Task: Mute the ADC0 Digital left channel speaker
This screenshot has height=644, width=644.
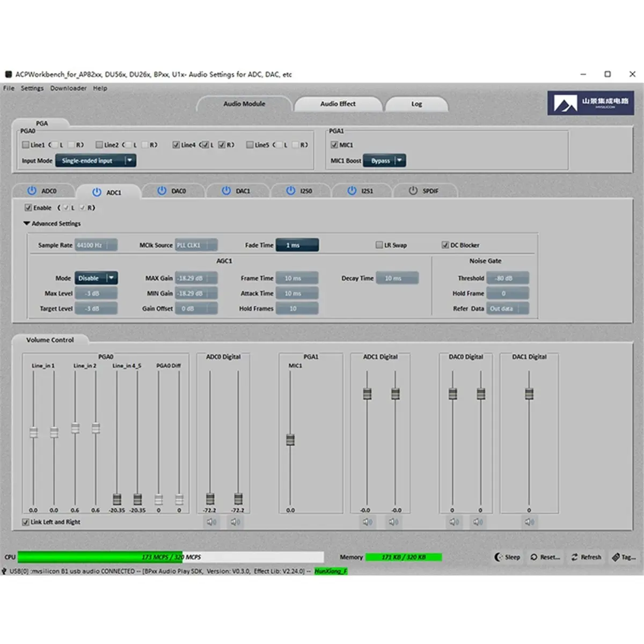Action: (x=212, y=522)
